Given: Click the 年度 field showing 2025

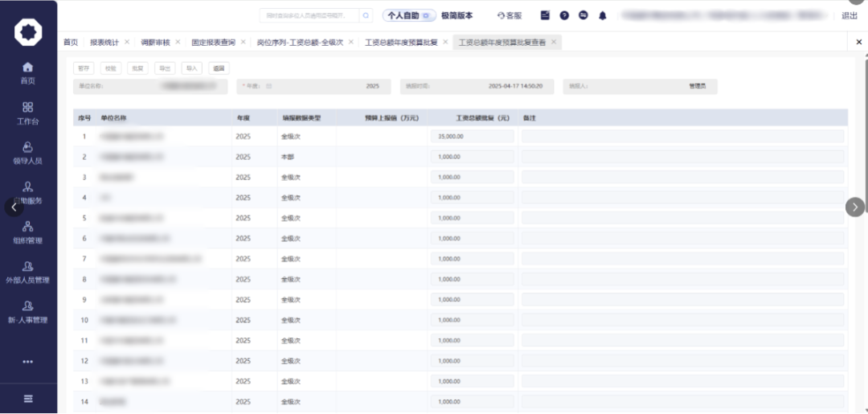Looking at the screenshot, I should [313, 86].
